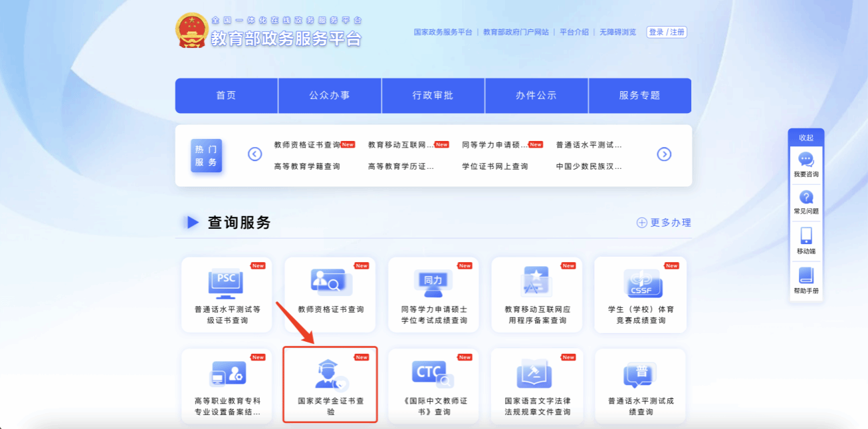Click the 高等教育学籍查询 hot service link
Viewport: 868px width, 429px height.
click(x=306, y=166)
